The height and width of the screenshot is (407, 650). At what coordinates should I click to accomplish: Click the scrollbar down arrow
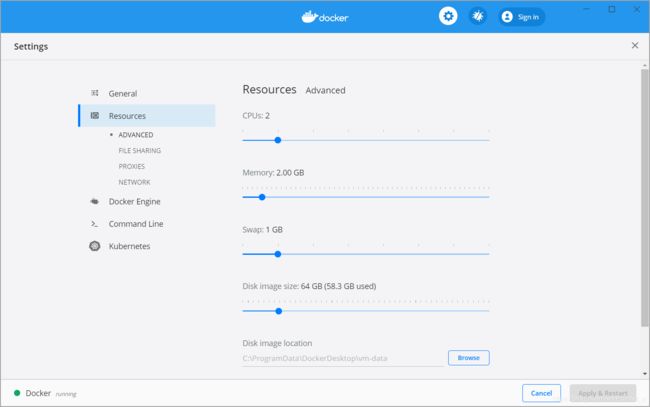[645, 373]
